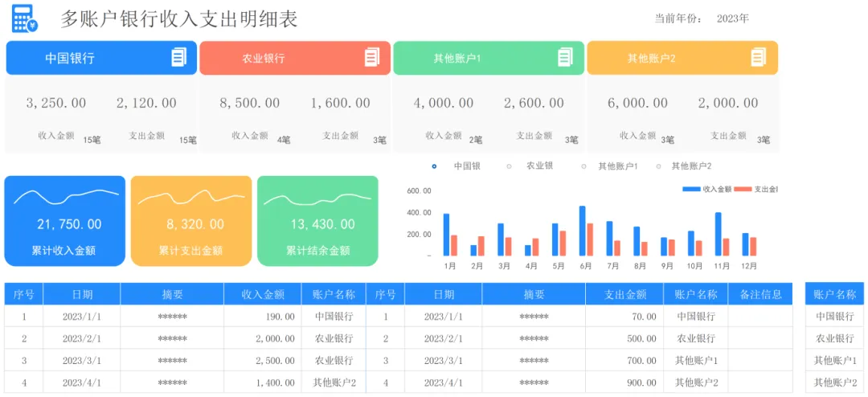This screenshot has width=868, height=397.
Task: Click the 8,320.00 total expense figure
Action: pos(195,224)
